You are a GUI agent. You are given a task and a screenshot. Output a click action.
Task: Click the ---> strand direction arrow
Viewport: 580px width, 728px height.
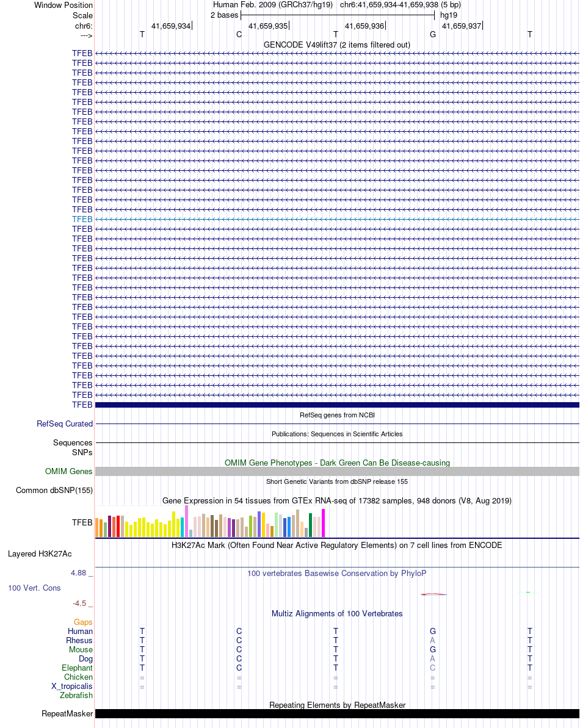pyautogui.click(x=86, y=36)
